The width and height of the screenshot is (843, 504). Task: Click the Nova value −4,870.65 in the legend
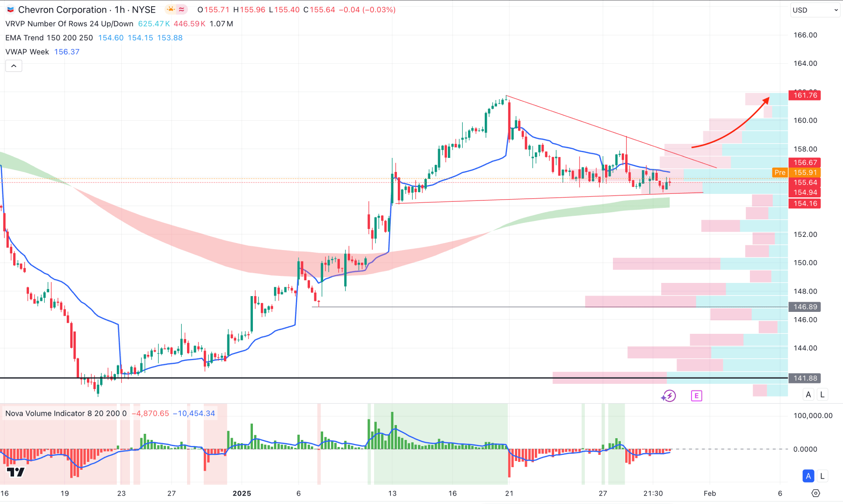point(150,413)
